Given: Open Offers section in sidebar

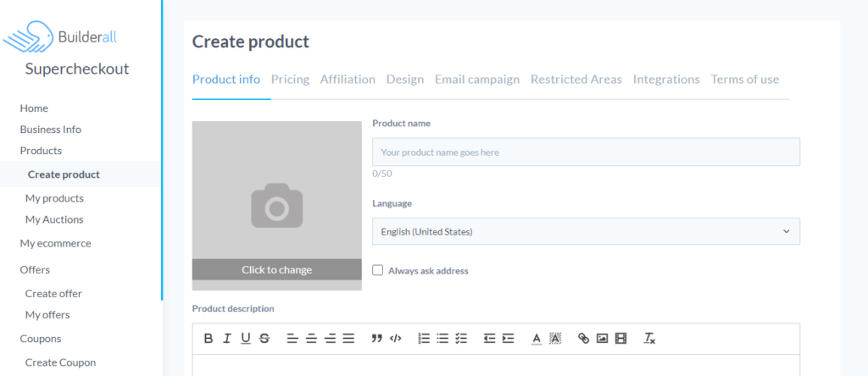Looking at the screenshot, I should point(35,270).
